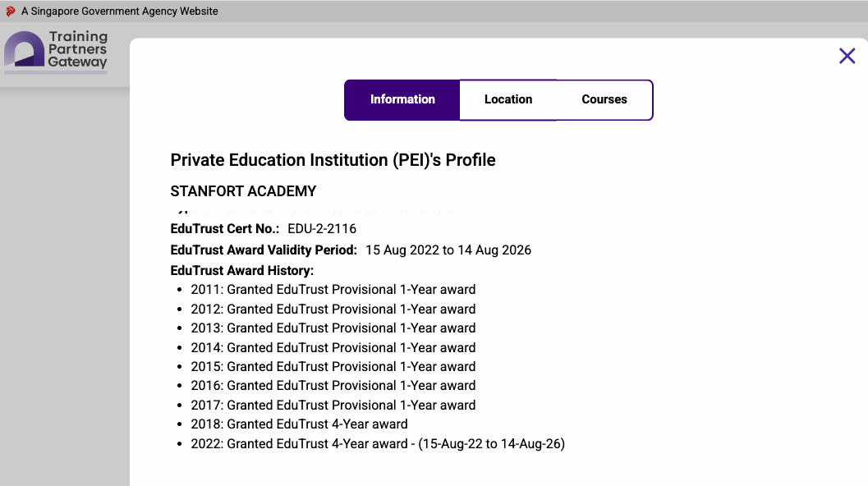Close the PEI profile dialog
This screenshot has width=868, height=486.
click(x=847, y=56)
